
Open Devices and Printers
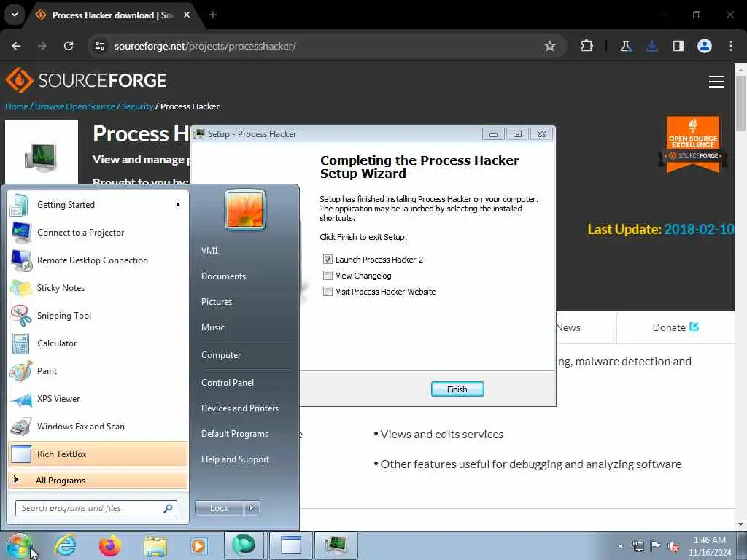point(239,408)
